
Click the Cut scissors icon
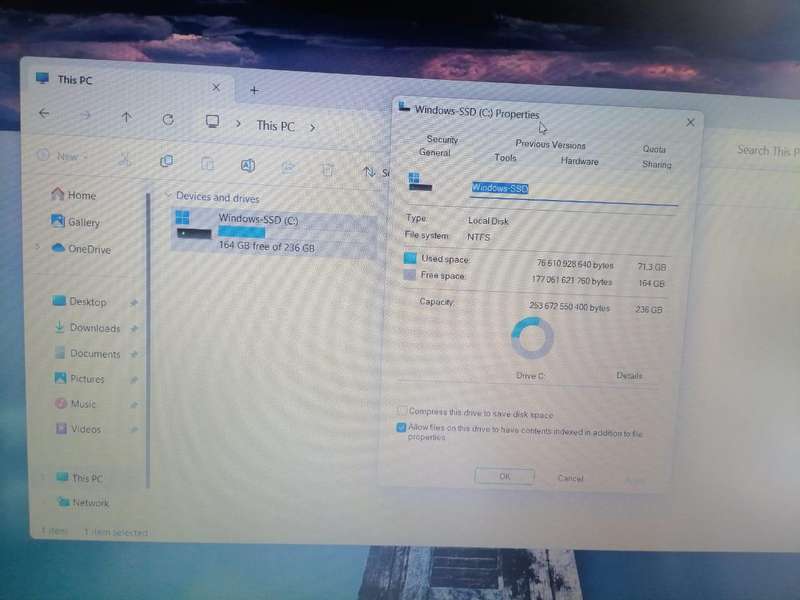tap(124, 159)
